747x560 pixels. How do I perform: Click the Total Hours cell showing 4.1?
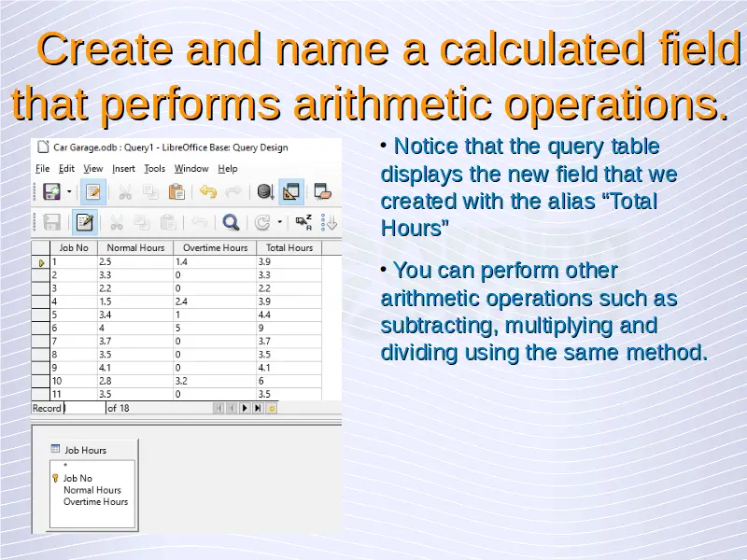tap(289, 368)
